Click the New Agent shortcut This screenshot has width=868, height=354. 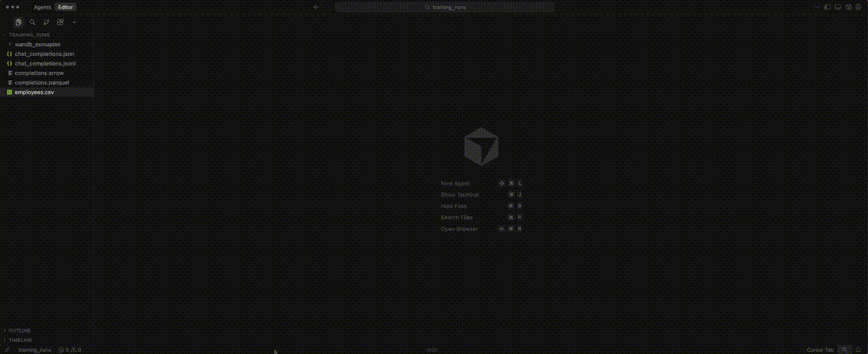pos(482,184)
